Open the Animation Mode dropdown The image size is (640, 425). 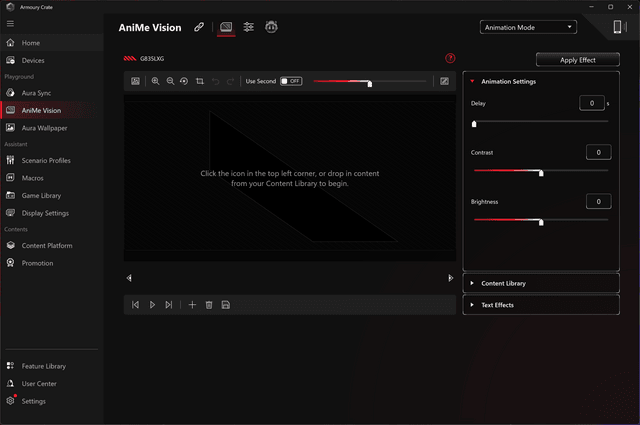[x=528, y=27]
